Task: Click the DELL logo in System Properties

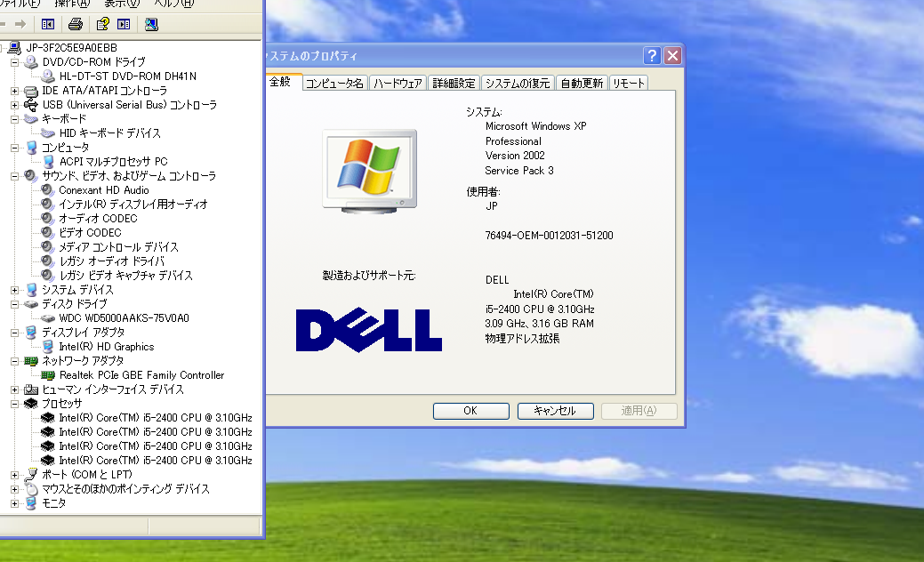Action: [369, 330]
